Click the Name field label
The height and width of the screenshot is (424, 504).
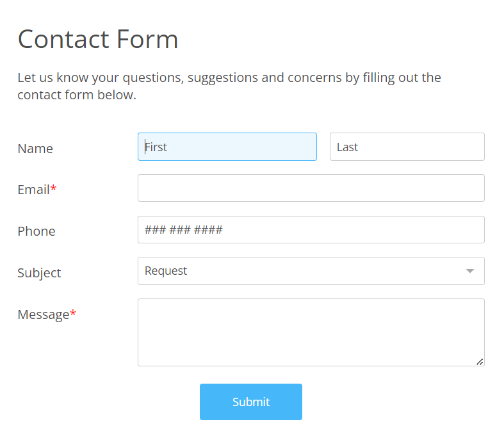[x=35, y=149]
